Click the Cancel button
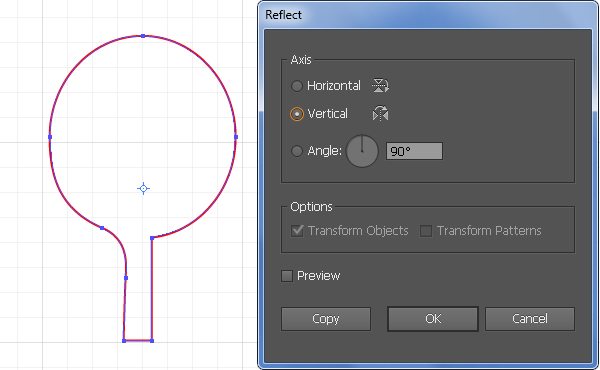The width and height of the screenshot is (600, 370). coord(530,319)
